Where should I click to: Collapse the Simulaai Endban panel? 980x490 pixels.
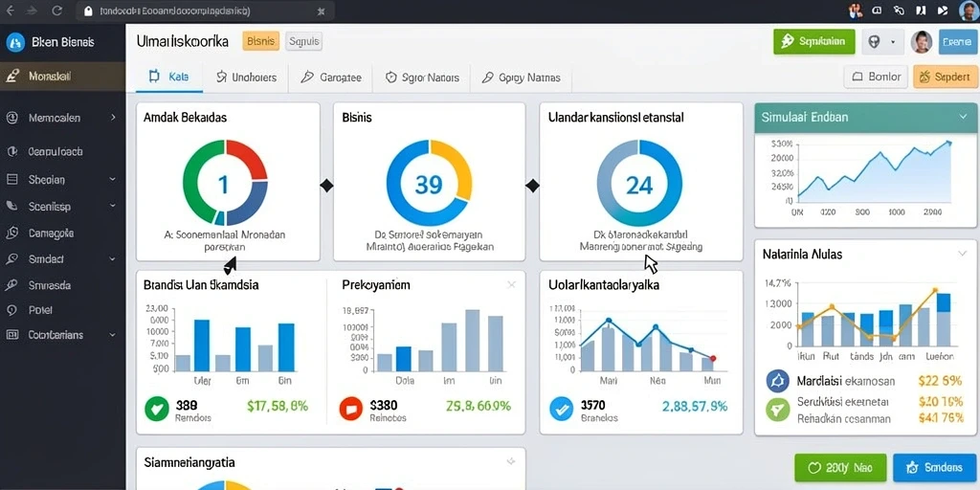[x=963, y=117]
